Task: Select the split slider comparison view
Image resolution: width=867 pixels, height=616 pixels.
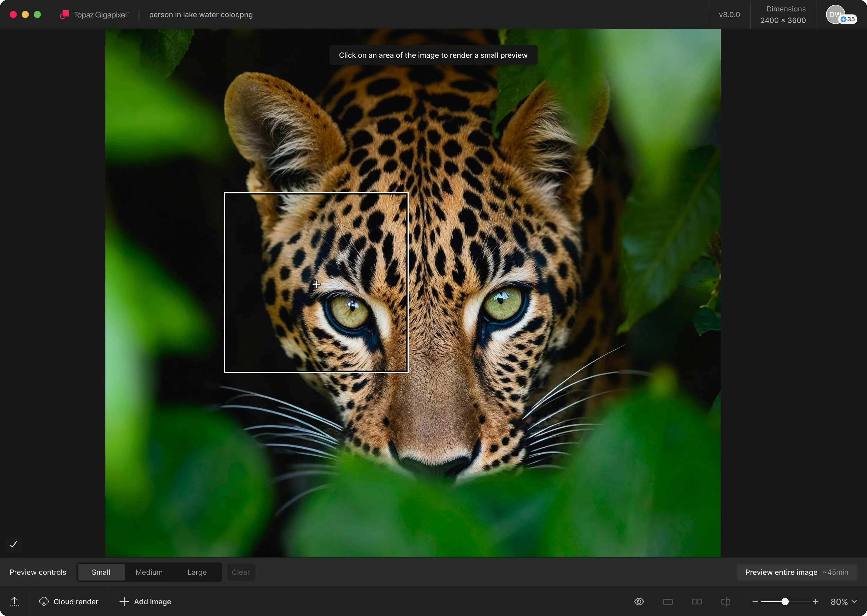Action: (x=726, y=602)
